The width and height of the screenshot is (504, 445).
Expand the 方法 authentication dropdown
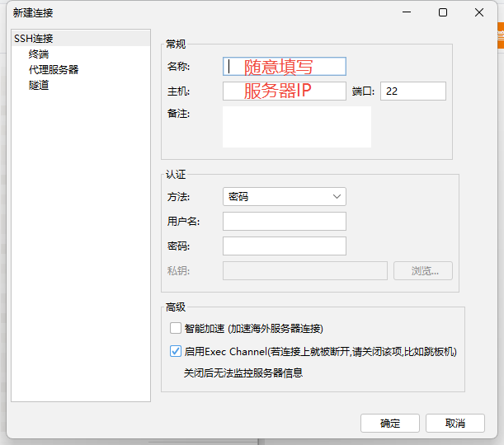point(284,197)
